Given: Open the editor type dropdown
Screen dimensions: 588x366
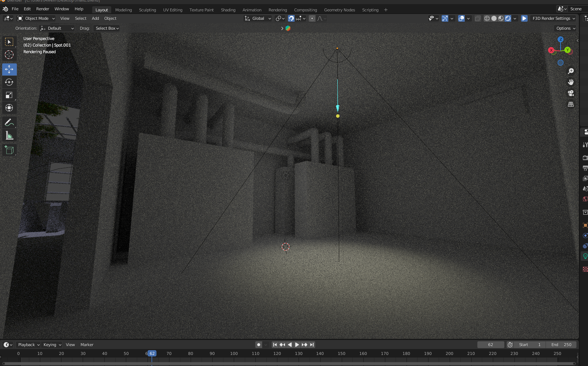Looking at the screenshot, I should tap(8, 18).
